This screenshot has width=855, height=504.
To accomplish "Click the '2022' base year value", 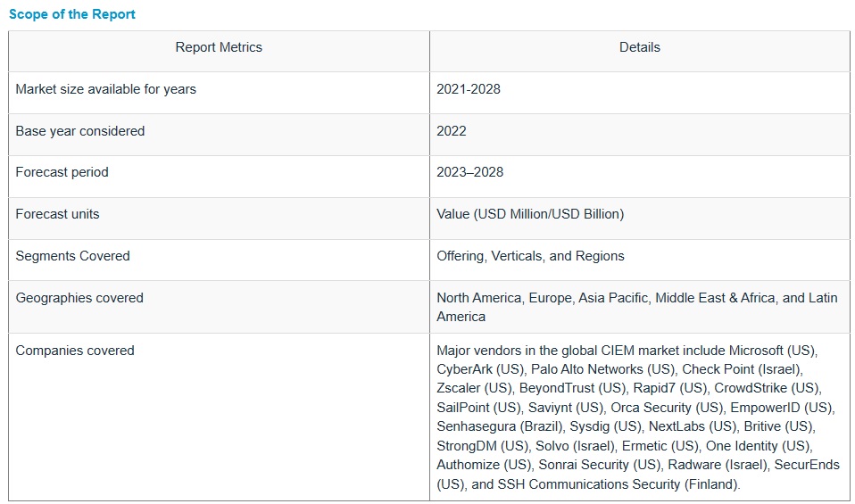I will 452,131.
